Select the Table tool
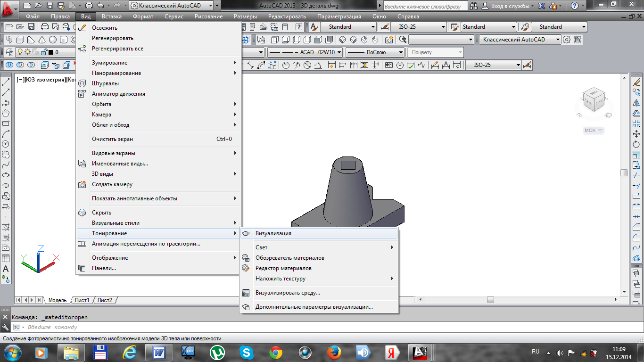 coord(6,258)
